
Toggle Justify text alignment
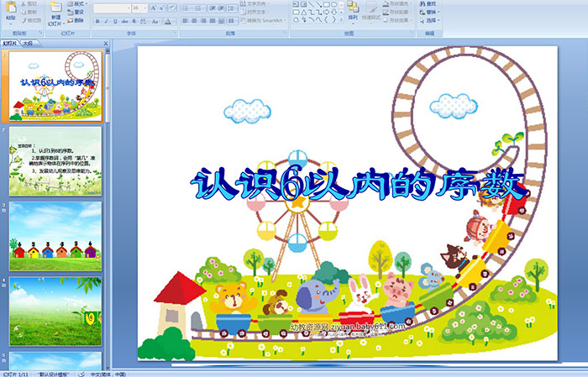click(213, 21)
